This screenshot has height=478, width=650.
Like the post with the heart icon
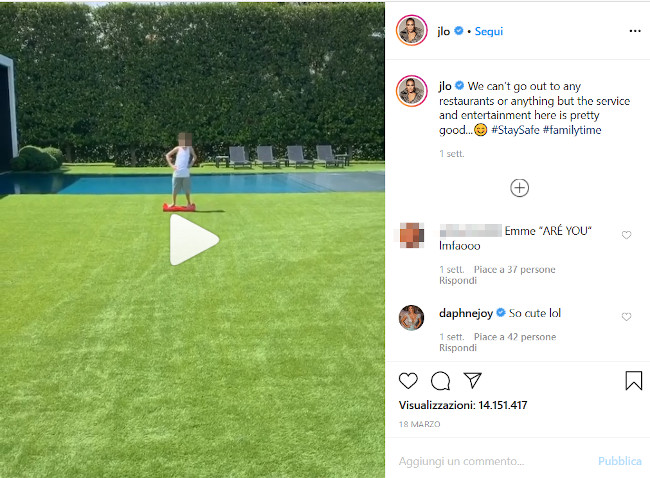(x=408, y=381)
